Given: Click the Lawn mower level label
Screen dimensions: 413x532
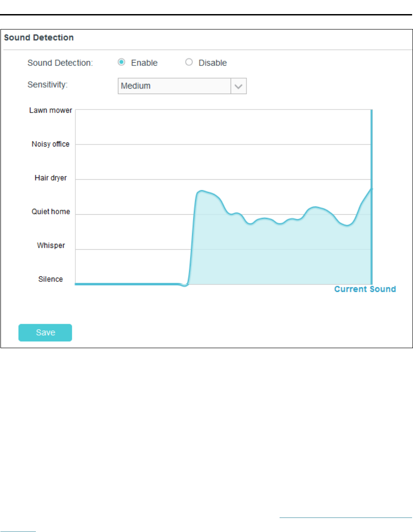Looking at the screenshot, I should coord(50,111).
